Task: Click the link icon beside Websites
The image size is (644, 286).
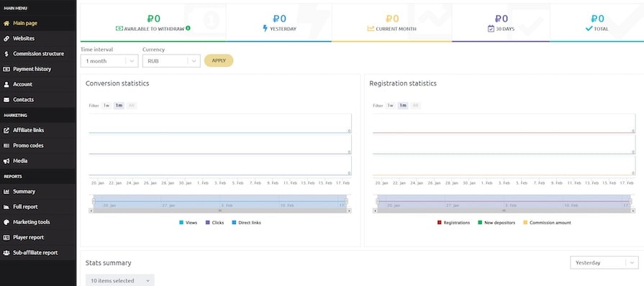Action: coord(6,39)
